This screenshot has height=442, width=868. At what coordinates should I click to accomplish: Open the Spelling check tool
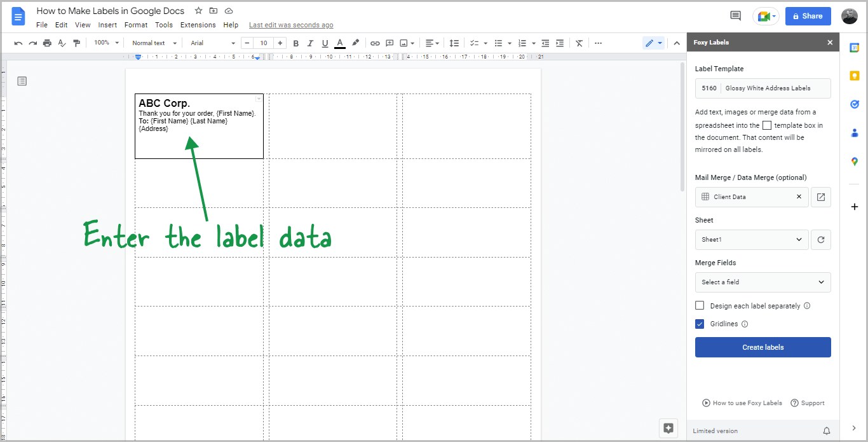click(x=62, y=43)
